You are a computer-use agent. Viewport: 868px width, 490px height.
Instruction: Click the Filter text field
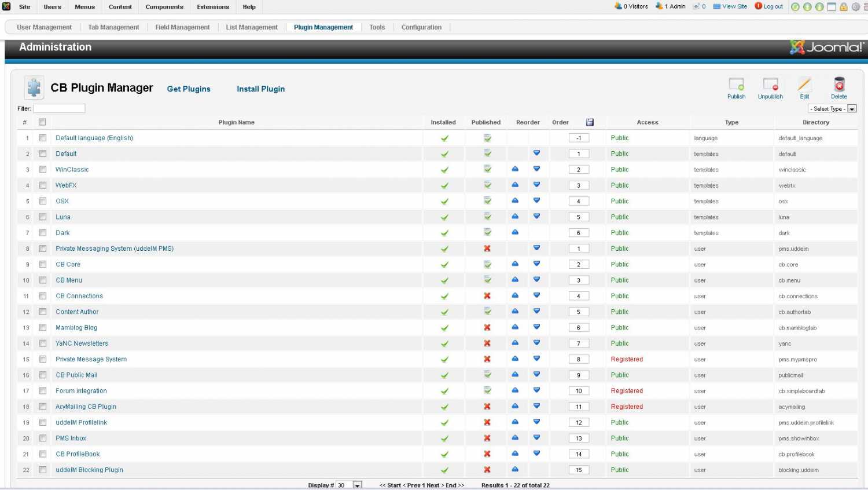59,108
